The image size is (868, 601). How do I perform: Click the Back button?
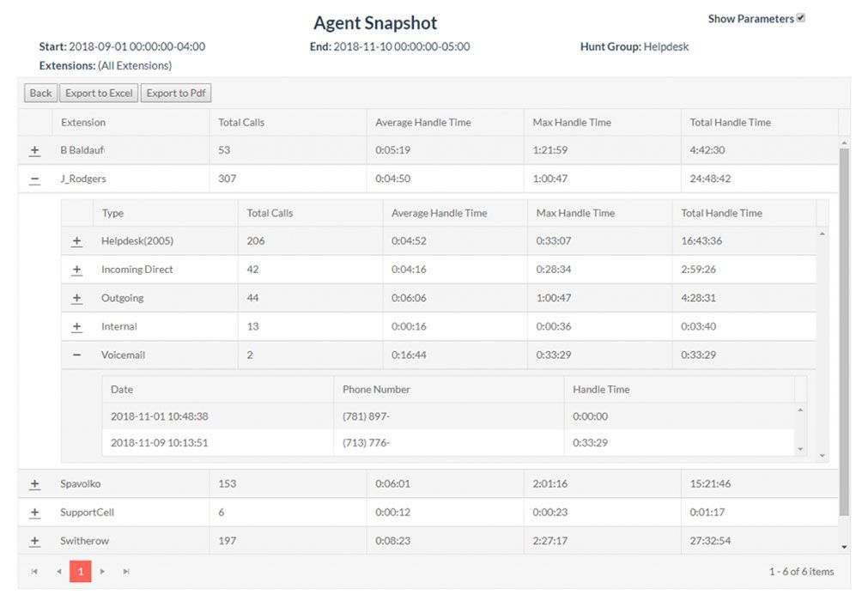pyautogui.click(x=40, y=94)
